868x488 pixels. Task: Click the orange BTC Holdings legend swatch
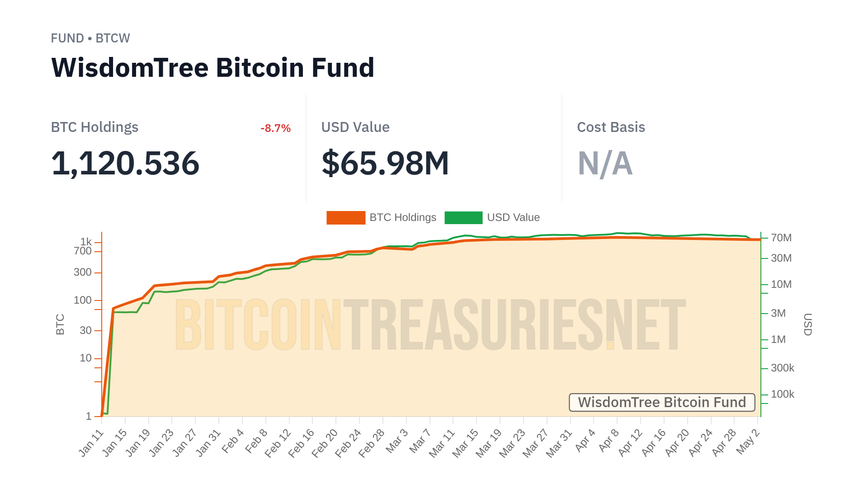point(346,218)
